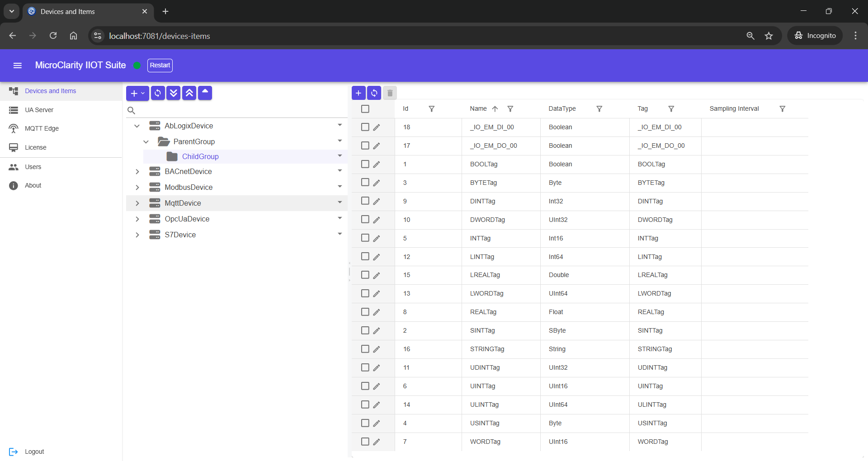Expand the BACnetDevice tree node
This screenshot has width=868, height=461.
tap(137, 172)
